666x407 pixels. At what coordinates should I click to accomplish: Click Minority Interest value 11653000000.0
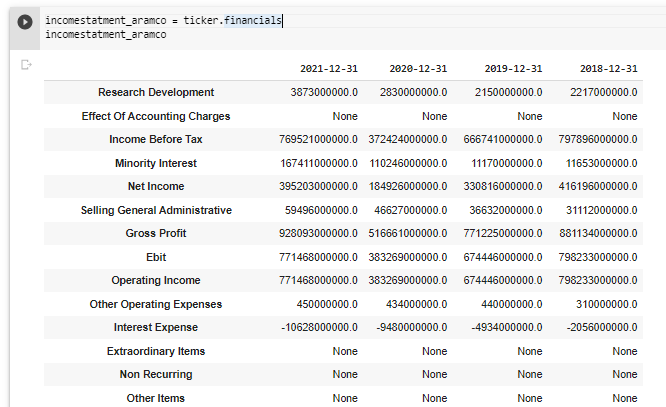(601, 163)
